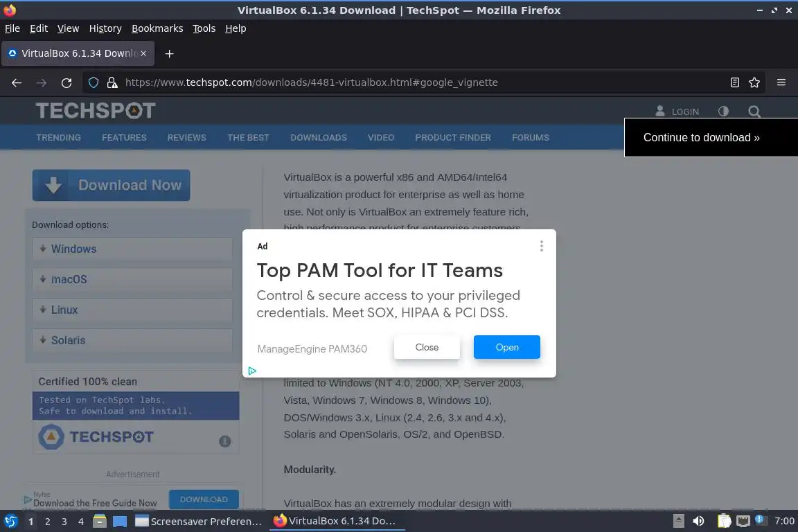Open the View menu

pos(68,28)
